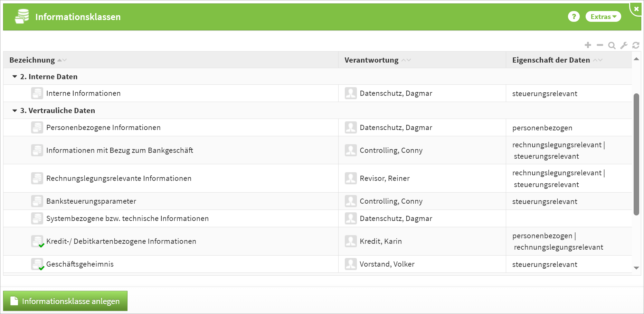Click the wrench settings icon
This screenshot has width=644, height=314.
point(624,45)
